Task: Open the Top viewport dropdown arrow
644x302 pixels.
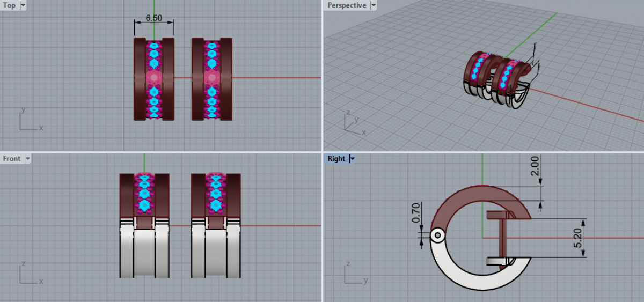Action: 23,5
